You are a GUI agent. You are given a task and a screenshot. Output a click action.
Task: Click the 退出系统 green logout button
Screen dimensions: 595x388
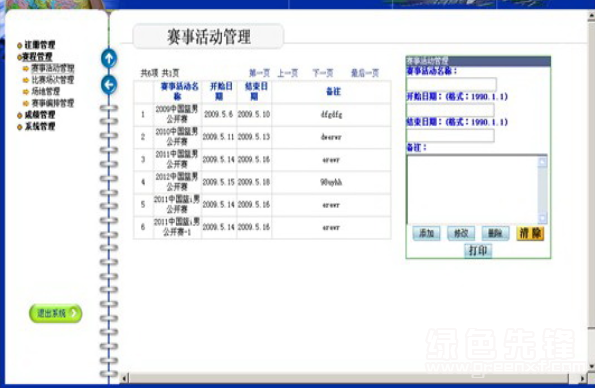click(x=56, y=314)
